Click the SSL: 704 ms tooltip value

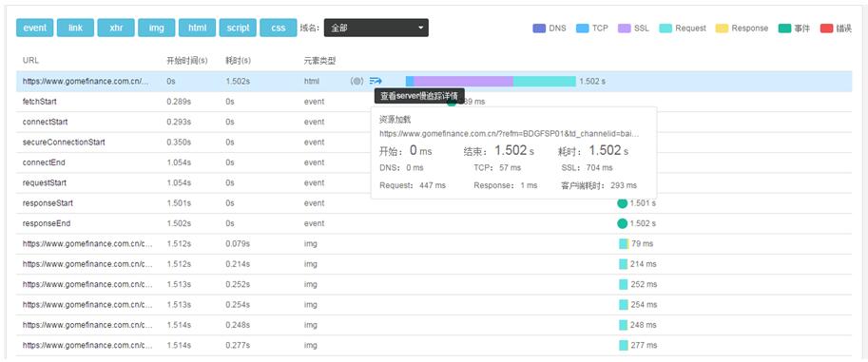pos(588,168)
